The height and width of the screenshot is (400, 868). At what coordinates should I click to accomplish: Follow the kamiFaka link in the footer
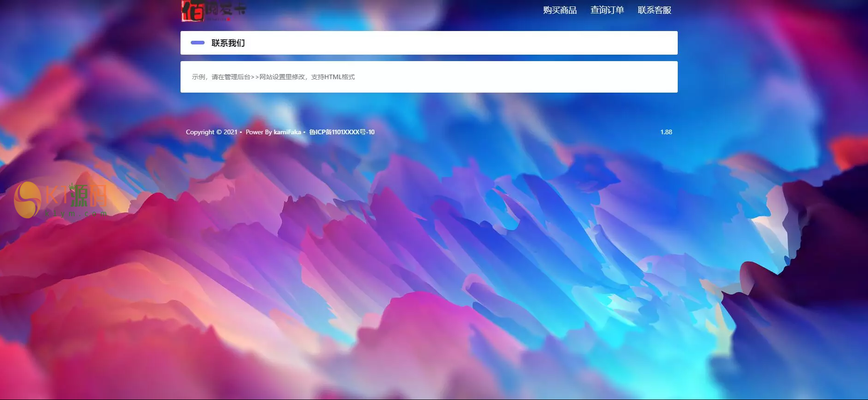click(x=287, y=132)
